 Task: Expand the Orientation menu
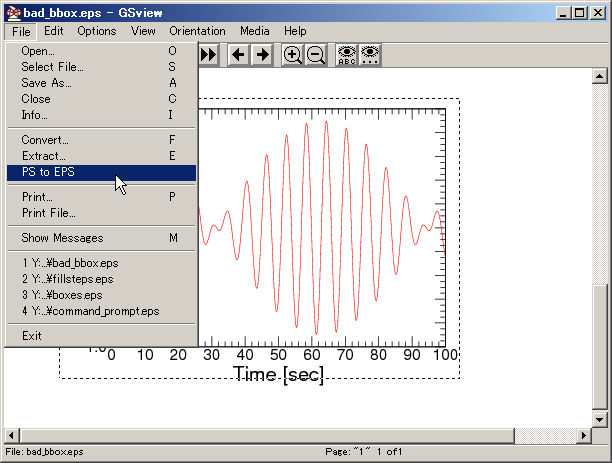pyautogui.click(x=197, y=31)
